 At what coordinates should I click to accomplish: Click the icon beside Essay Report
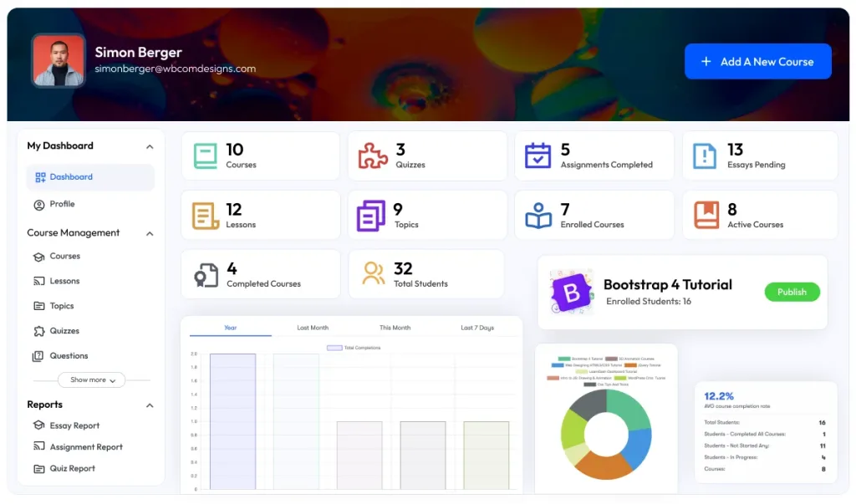pos(38,425)
